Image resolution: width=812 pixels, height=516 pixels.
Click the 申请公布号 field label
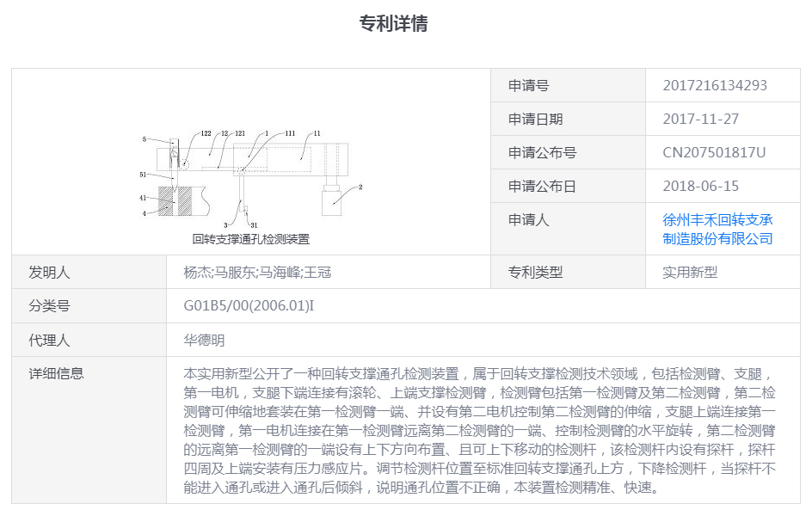tap(542, 152)
